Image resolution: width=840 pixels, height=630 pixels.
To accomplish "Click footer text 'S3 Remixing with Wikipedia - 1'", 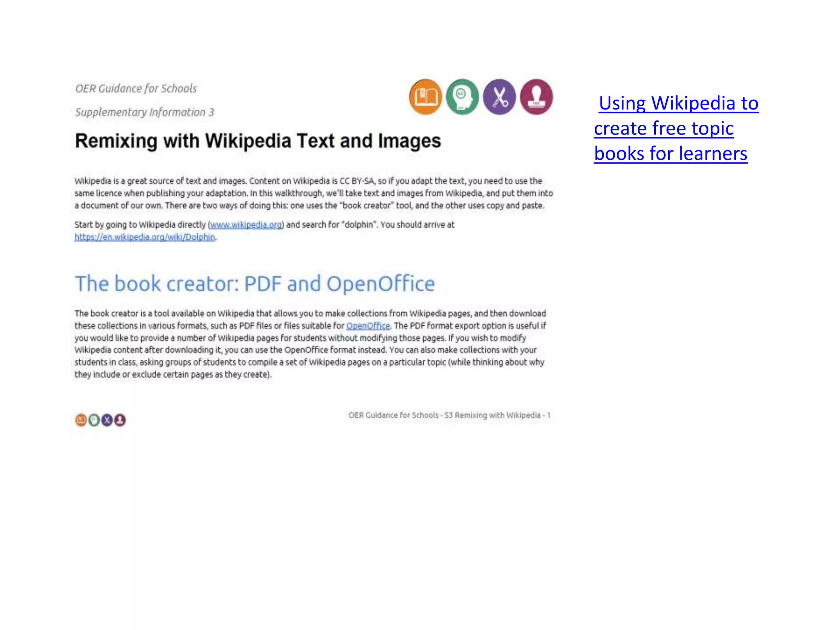I will tap(497, 415).
